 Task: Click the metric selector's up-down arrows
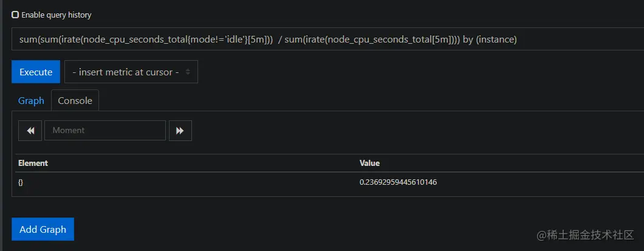[x=188, y=72]
